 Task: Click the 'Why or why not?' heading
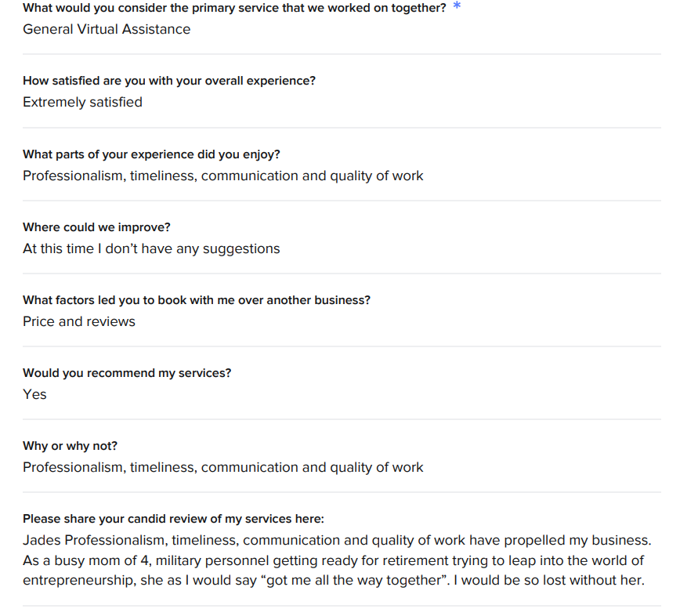71,446
